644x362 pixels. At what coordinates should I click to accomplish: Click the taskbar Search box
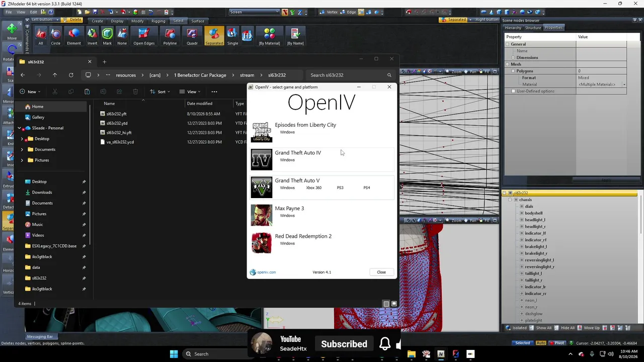215,354
